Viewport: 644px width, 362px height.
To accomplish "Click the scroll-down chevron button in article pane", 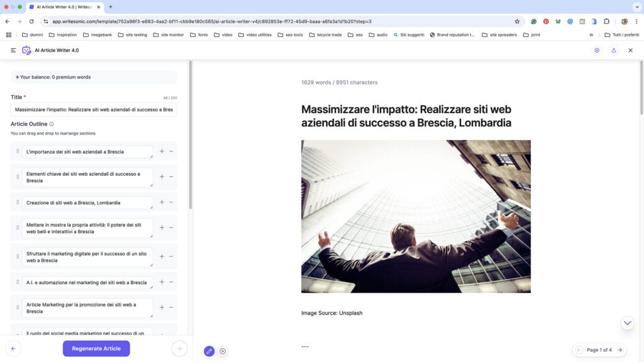I will coord(627,323).
